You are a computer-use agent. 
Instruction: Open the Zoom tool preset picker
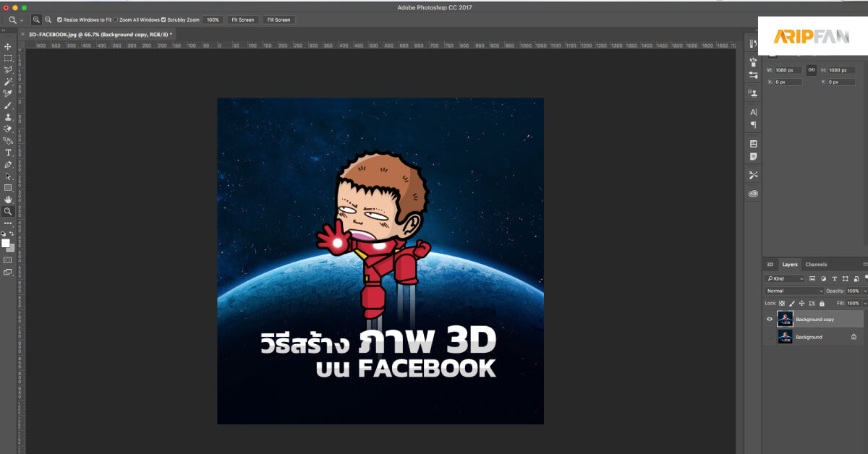click(x=14, y=20)
